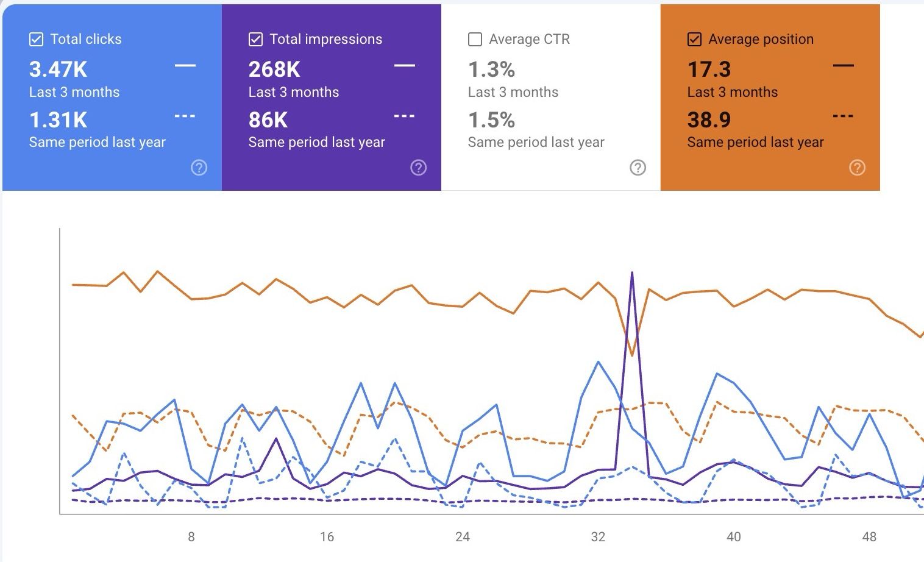
Task: Click the purple impressions spike peak
Action: 632,273
